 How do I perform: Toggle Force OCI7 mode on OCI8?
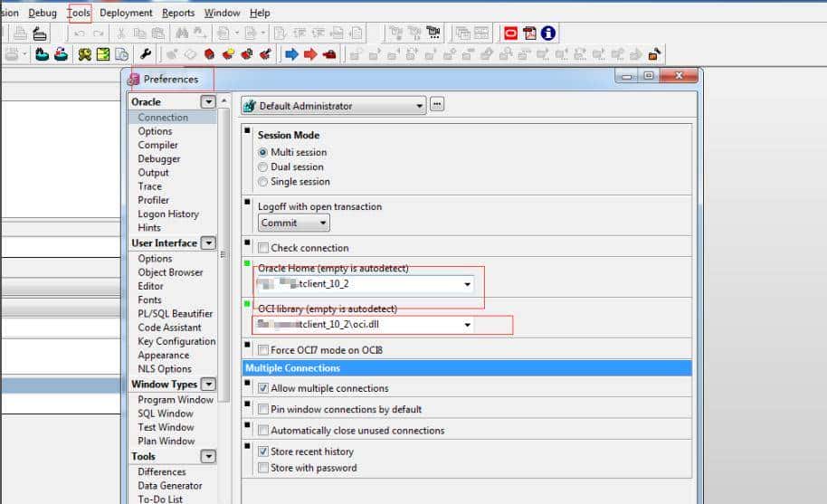pos(263,350)
